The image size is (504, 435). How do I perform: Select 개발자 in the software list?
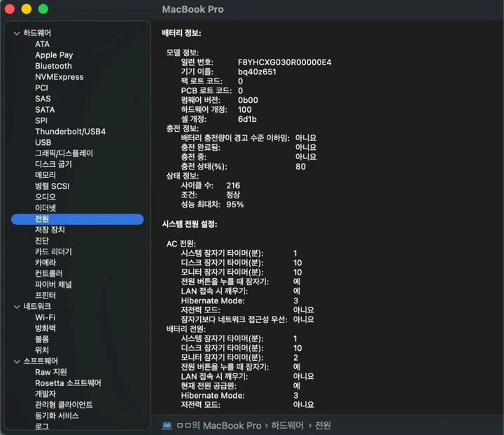[x=45, y=394]
